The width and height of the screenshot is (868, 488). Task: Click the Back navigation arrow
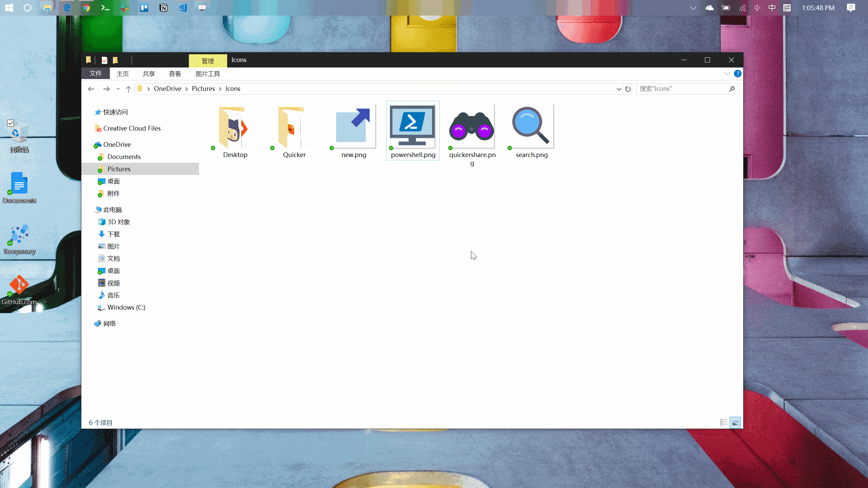coord(91,89)
